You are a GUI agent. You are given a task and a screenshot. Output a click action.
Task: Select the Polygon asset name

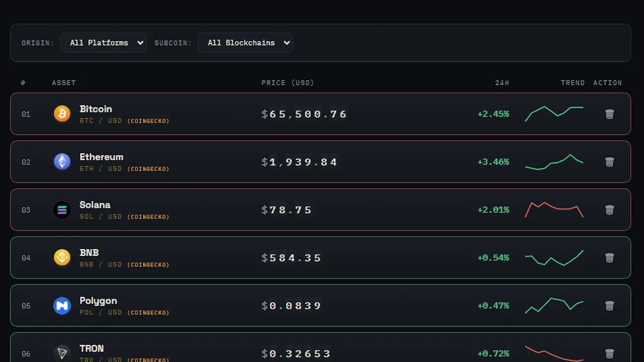click(x=98, y=301)
